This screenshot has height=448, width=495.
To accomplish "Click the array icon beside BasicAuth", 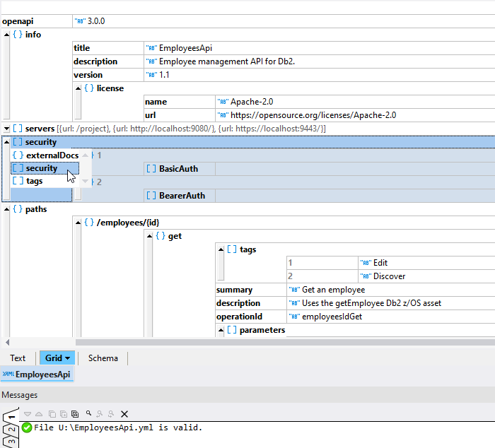I will [x=151, y=169].
